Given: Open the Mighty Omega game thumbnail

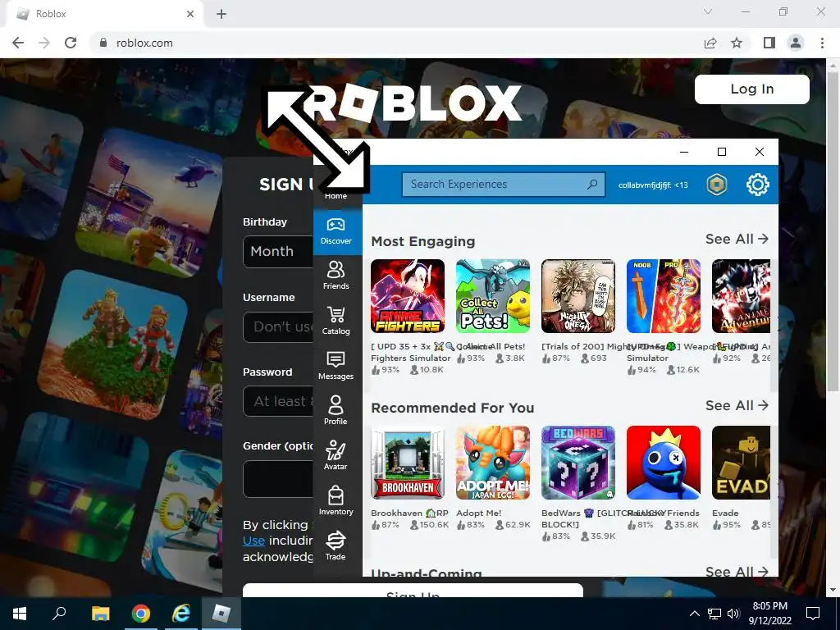Looking at the screenshot, I should [578, 296].
